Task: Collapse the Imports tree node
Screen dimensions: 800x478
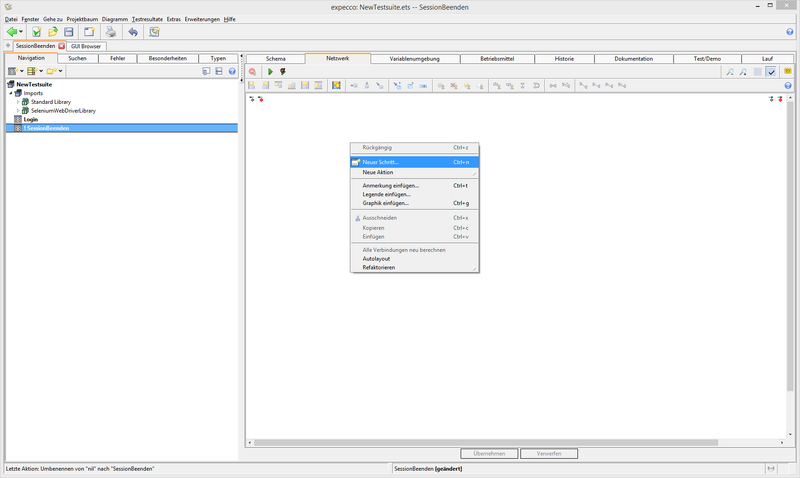Action: click(x=10, y=93)
